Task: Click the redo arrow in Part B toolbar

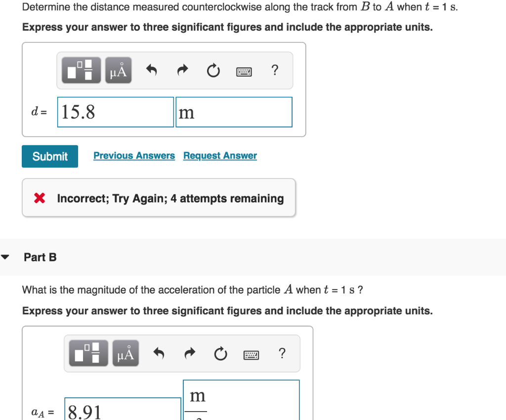Action: (x=189, y=353)
